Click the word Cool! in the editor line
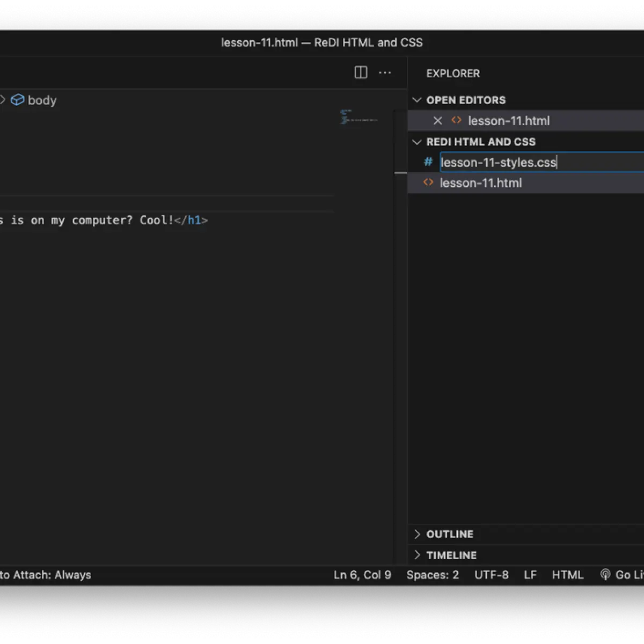 [x=157, y=220]
